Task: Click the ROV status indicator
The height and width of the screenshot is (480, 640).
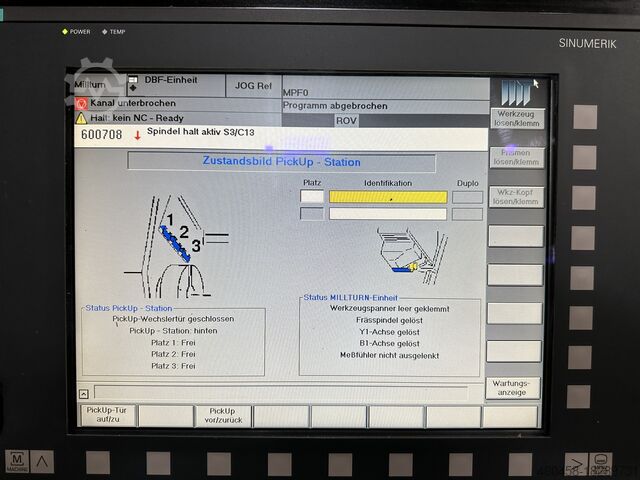Action: tap(346, 121)
